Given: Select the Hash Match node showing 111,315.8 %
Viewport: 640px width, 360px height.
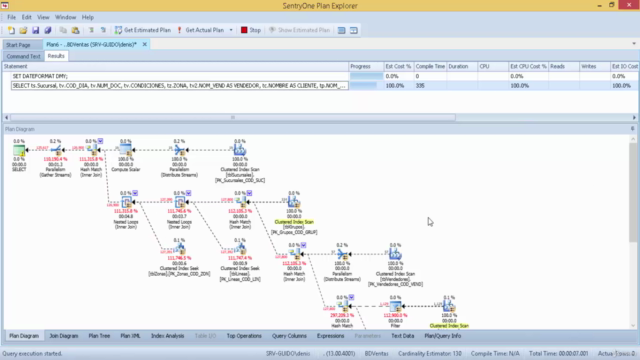Looking at the screenshot, I should tap(91, 150).
